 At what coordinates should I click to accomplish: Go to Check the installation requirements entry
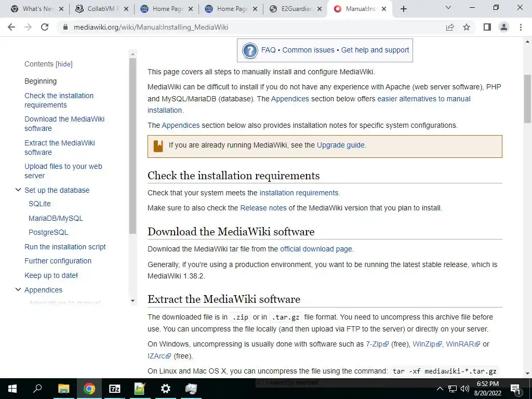click(59, 100)
